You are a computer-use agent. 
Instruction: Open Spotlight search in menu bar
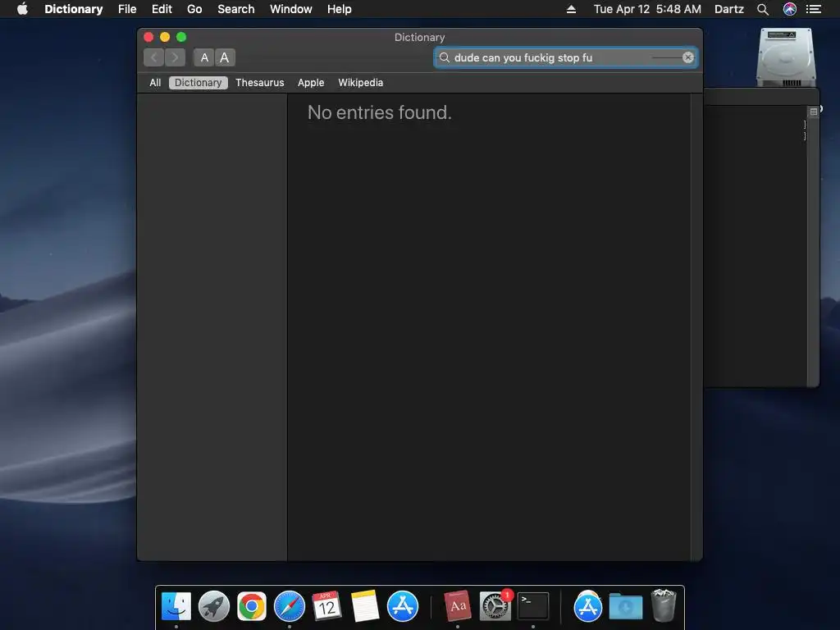click(763, 9)
